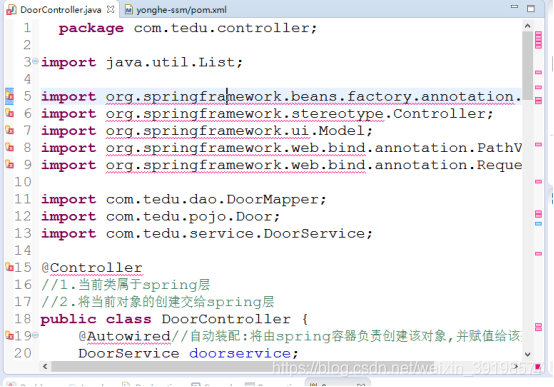Click the blue overview ruler marker
554x387 pixels.
(538, 224)
